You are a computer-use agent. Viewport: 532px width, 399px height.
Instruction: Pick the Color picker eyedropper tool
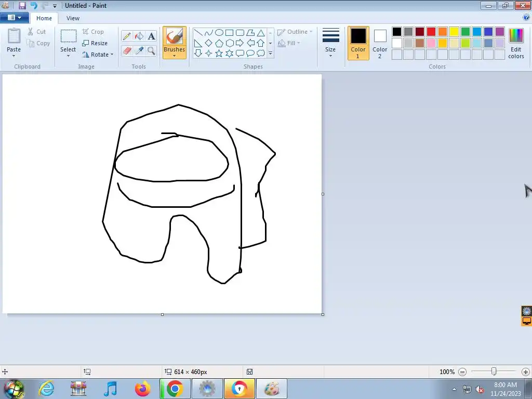click(x=139, y=51)
